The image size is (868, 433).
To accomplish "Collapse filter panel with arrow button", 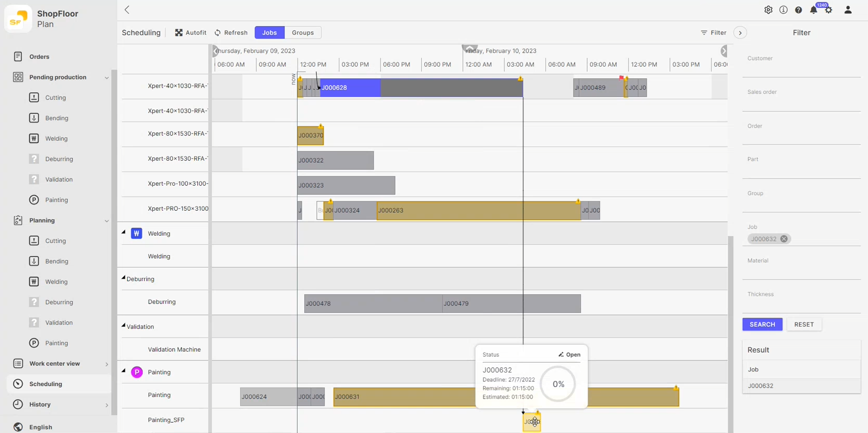I will pos(740,32).
